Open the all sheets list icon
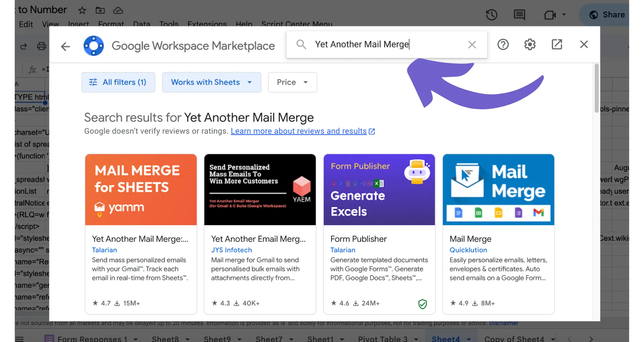This screenshot has width=644, height=342. point(19,339)
